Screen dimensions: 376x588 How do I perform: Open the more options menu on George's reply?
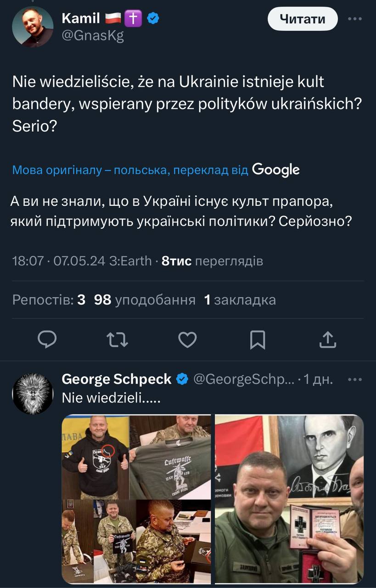tap(355, 379)
